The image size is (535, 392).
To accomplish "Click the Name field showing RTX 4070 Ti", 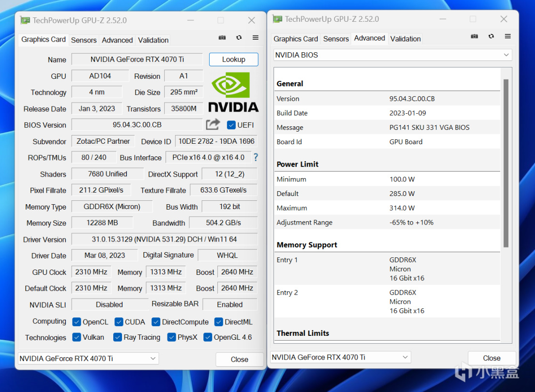I will click(x=137, y=60).
